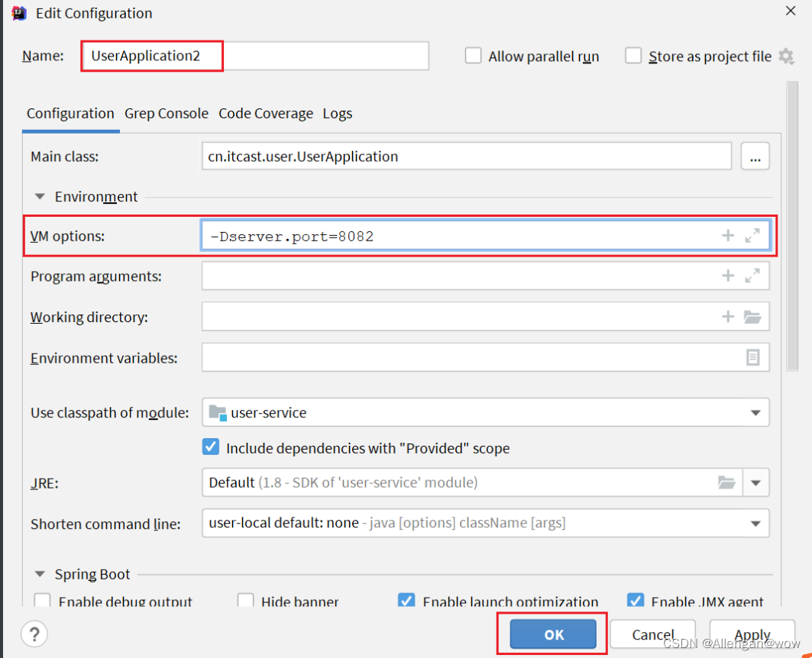Open the Shorten command line dropdown

pos(755,524)
